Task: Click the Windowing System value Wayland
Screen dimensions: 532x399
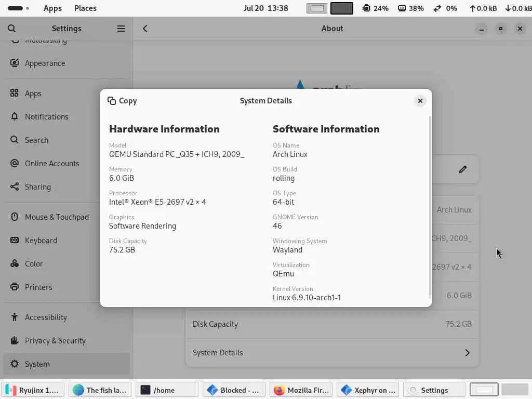Action: (287, 250)
